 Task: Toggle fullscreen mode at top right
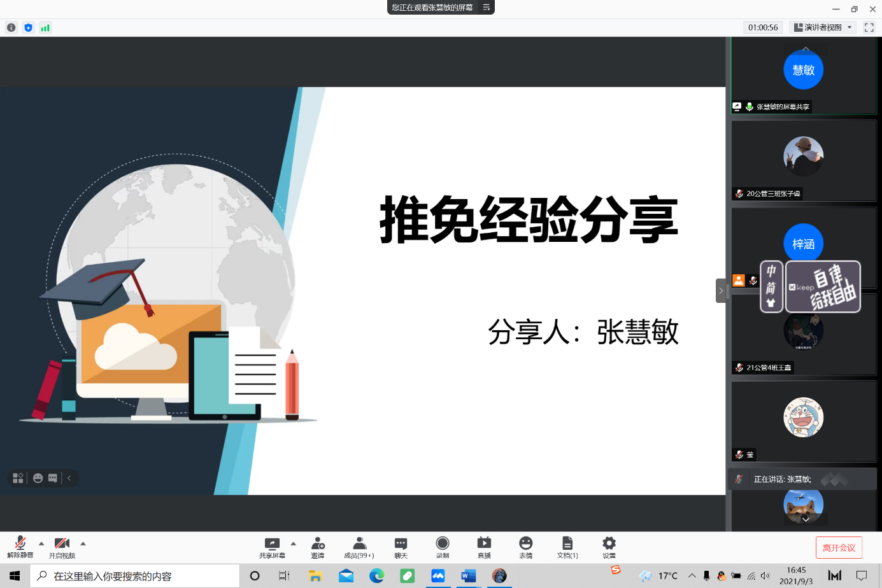[x=869, y=27]
